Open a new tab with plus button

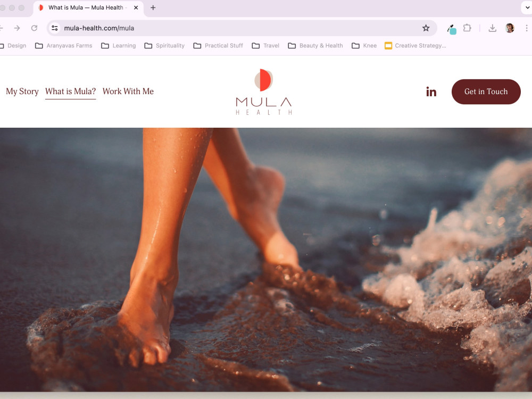coord(153,7)
